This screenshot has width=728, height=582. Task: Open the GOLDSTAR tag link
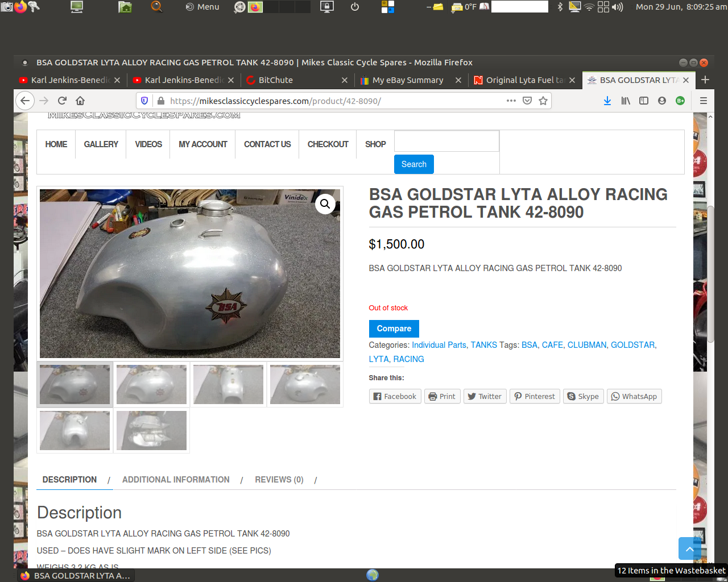633,345
